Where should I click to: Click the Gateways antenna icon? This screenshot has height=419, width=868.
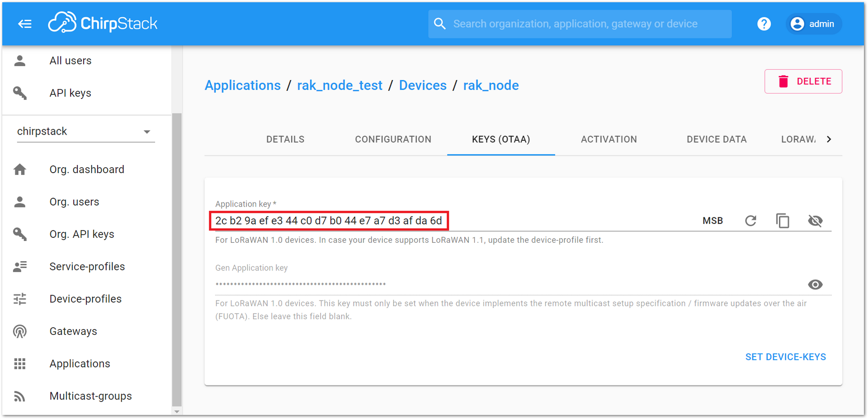click(20, 331)
